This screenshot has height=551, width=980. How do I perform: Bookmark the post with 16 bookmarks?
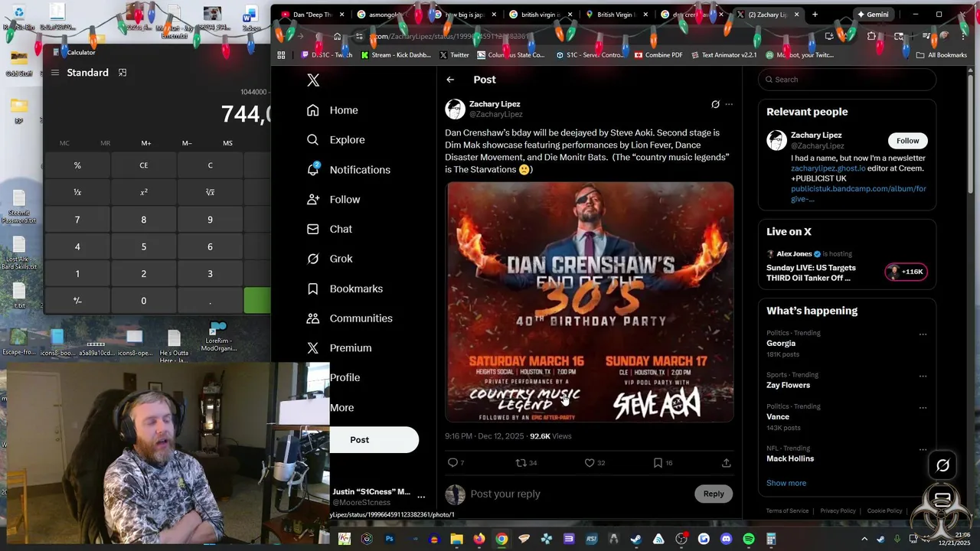click(663, 463)
